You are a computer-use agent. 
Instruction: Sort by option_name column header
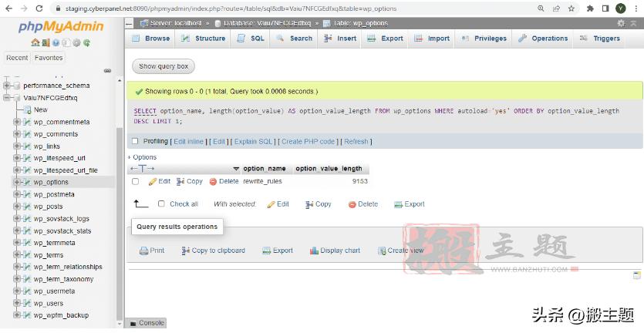[x=265, y=169]
